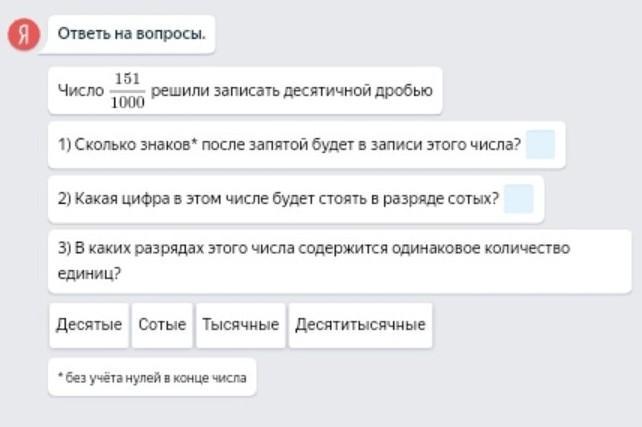Select the "Десятые" answer option
642x427 pixels.
[89, 325]
